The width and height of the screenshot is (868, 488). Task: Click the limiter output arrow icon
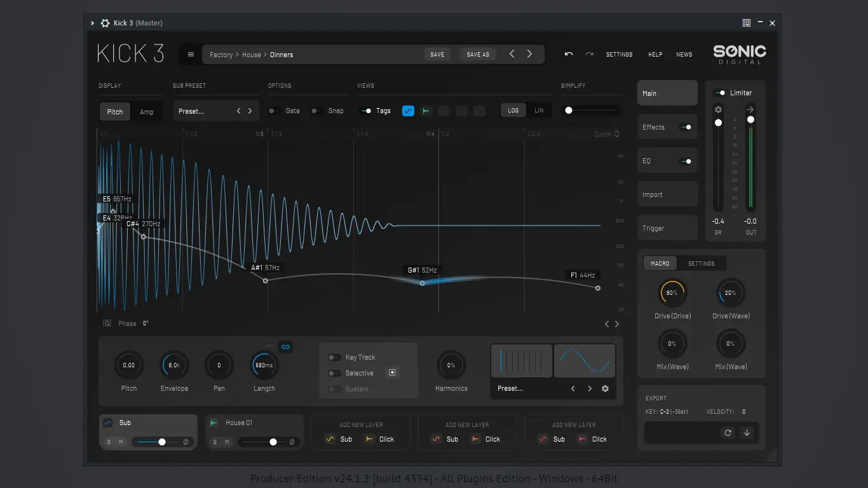pos(750,110)
